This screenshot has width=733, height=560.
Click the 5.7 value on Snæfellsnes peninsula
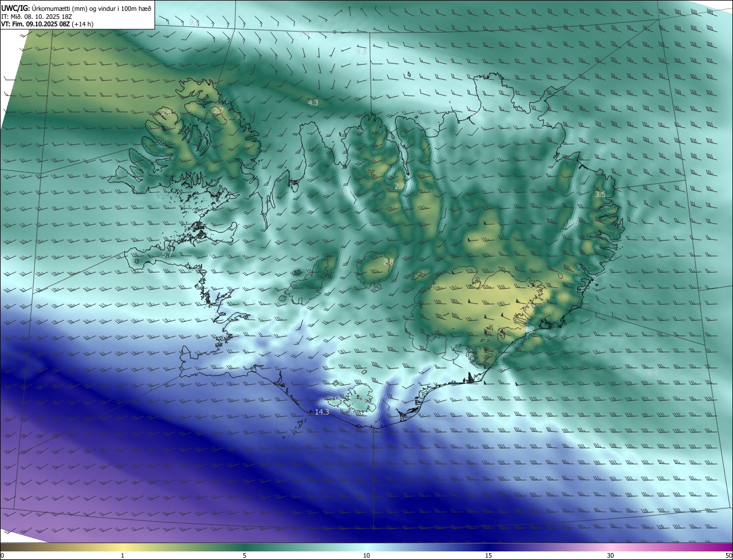click(168, 254)
